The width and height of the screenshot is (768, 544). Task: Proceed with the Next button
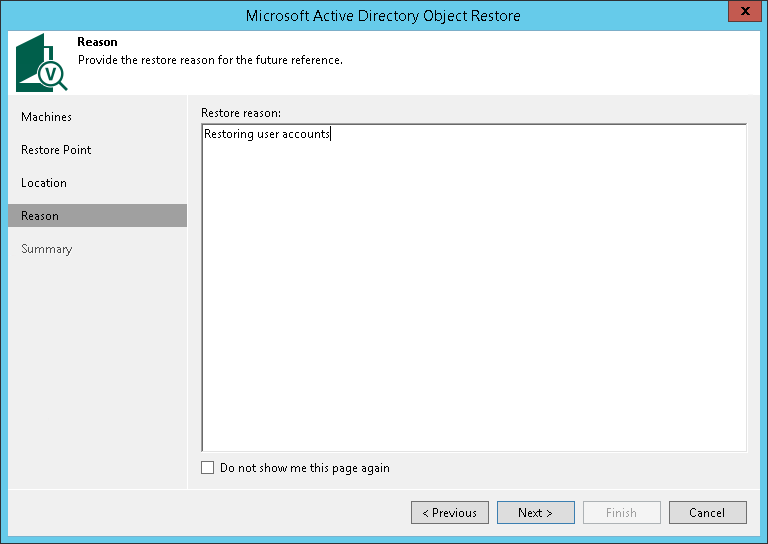click(x=535, y=512)
